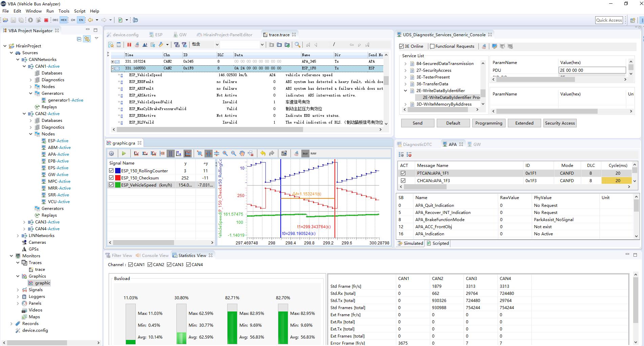Click the undo arrow in graphic toolbar
Image resolution: width=644 pixels, height=346 pixels.
pos(263,153)
